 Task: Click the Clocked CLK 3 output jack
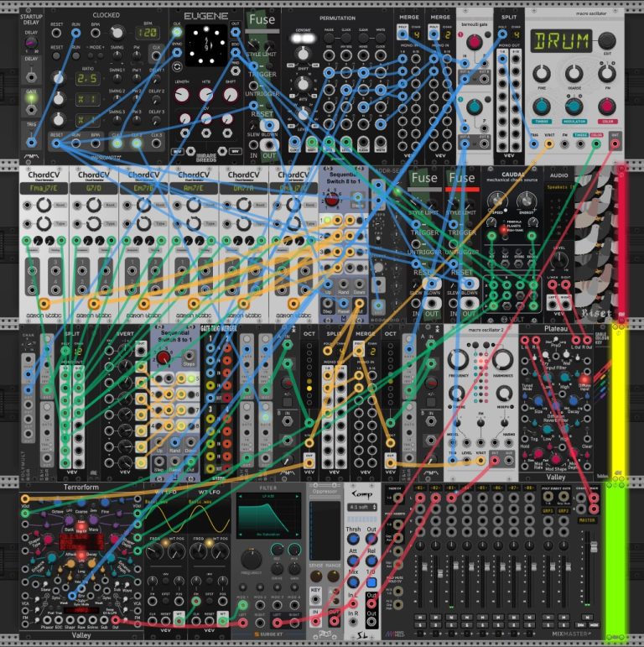[156, 143]
